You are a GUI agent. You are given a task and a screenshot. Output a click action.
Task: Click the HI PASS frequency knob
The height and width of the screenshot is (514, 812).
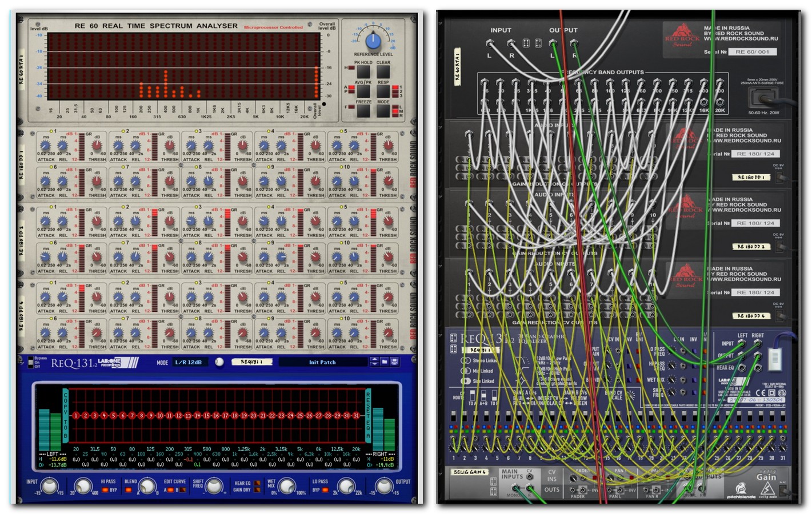click(x=83, y=486)
